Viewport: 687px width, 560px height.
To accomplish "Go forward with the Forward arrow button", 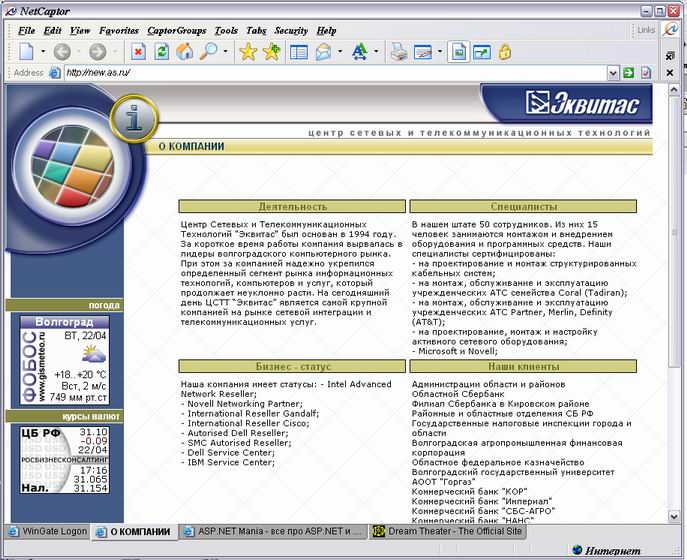I will (98, 52).
